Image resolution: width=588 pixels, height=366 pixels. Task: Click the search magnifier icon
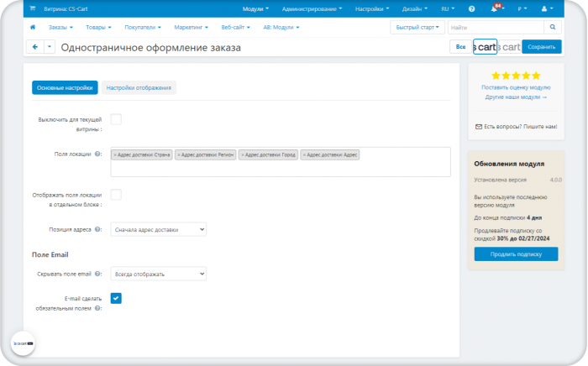(553, 27)
